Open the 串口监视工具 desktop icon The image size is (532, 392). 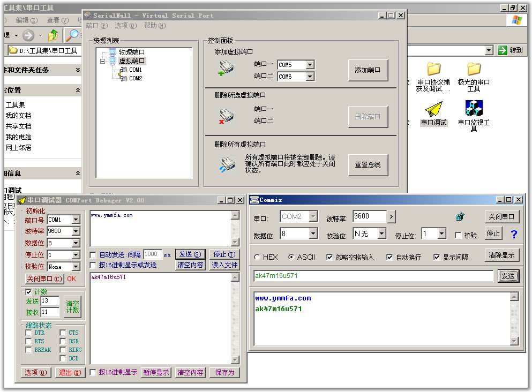pyautogui.click(x=474, y=109)
